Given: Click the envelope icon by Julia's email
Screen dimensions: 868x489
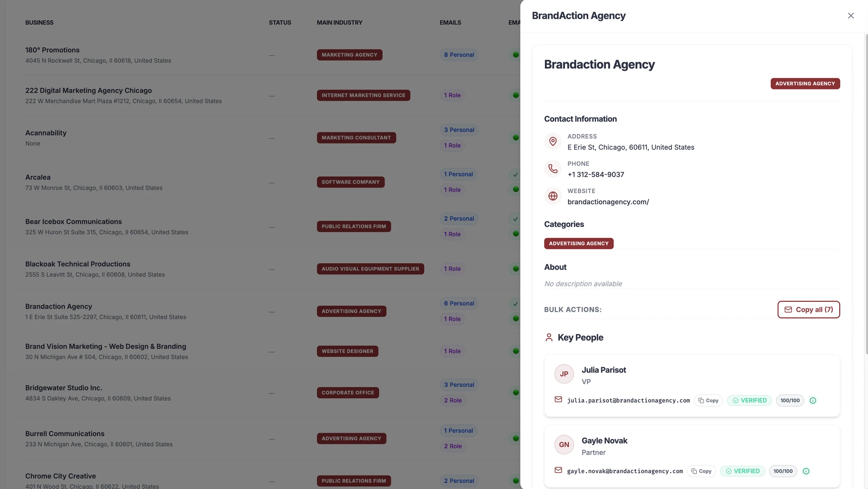Looking at the screenshot, I should pyautogui.click(x=558, y=400).
